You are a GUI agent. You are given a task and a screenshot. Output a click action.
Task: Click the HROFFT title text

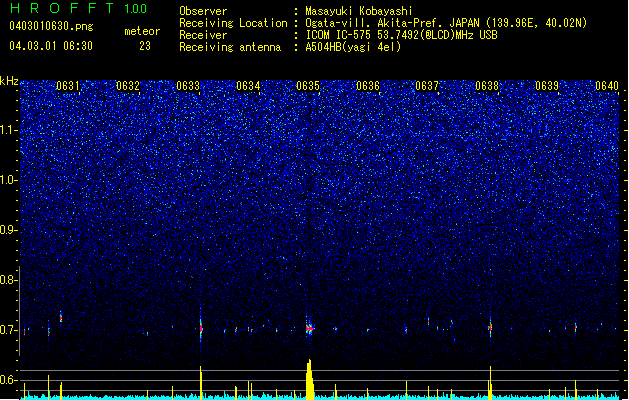pos(62,8)
